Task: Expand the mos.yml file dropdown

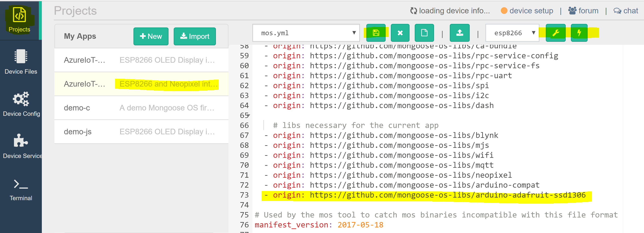Action: pos(306,33)
